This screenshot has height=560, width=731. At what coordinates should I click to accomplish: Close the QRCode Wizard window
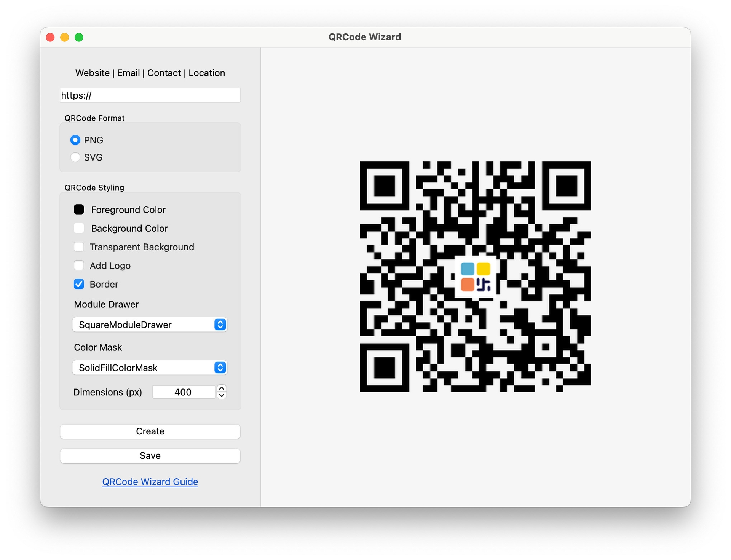[x=50, y=37]
